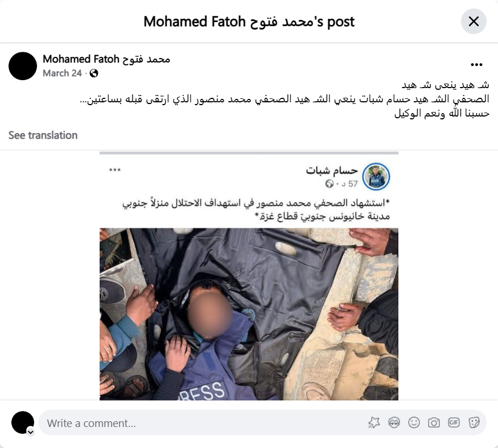Click See translation link
Screen dimensions: 498x448
(x=43, y=135)
